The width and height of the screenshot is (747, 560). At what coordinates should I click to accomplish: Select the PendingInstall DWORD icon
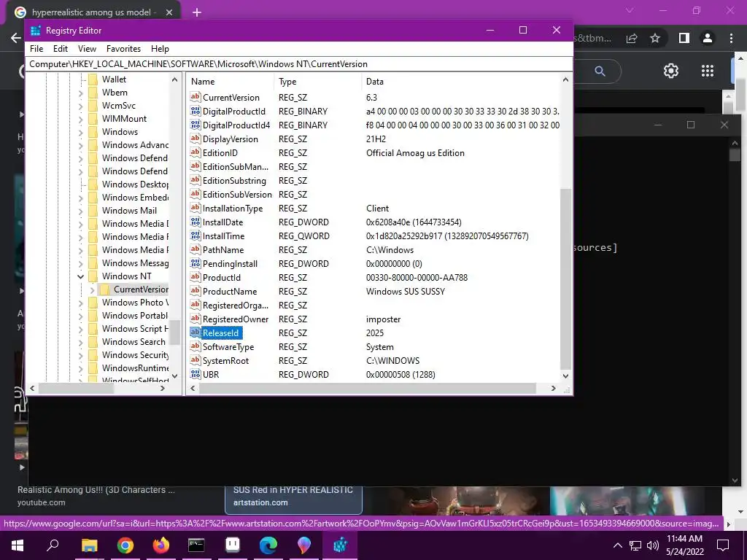coord(196,262)
